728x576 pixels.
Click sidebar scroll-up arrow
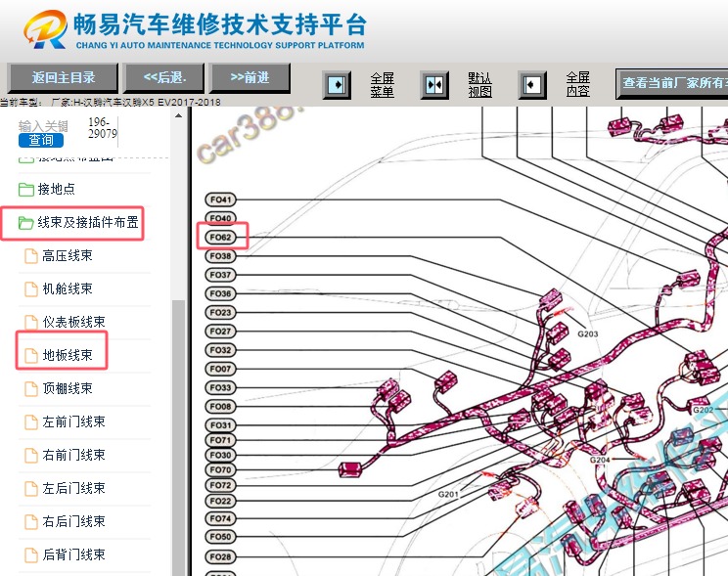pos(179,115)
